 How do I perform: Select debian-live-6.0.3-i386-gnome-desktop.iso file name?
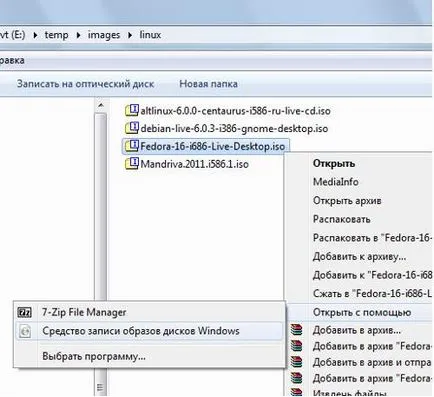[234, 128]
